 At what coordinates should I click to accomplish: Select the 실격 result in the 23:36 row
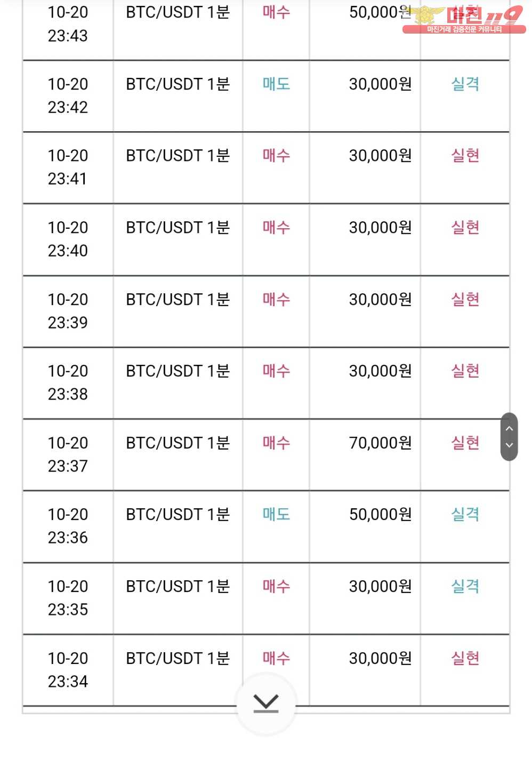point(465,514)
